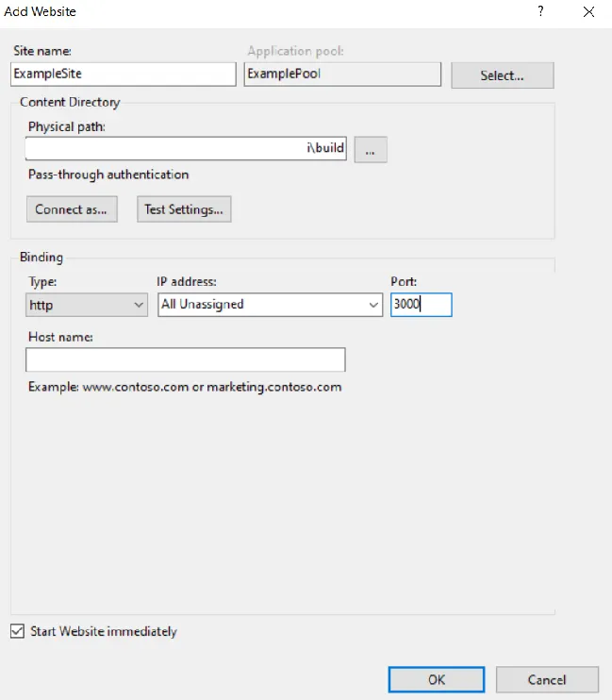The height and width of the screenshot is (700, 612).
Task: Close the Add Website dialog
Action: pos(589,11)
